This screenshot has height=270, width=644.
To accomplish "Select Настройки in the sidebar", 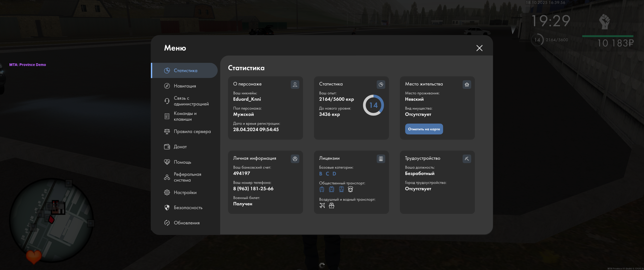I will pos(185,192).
